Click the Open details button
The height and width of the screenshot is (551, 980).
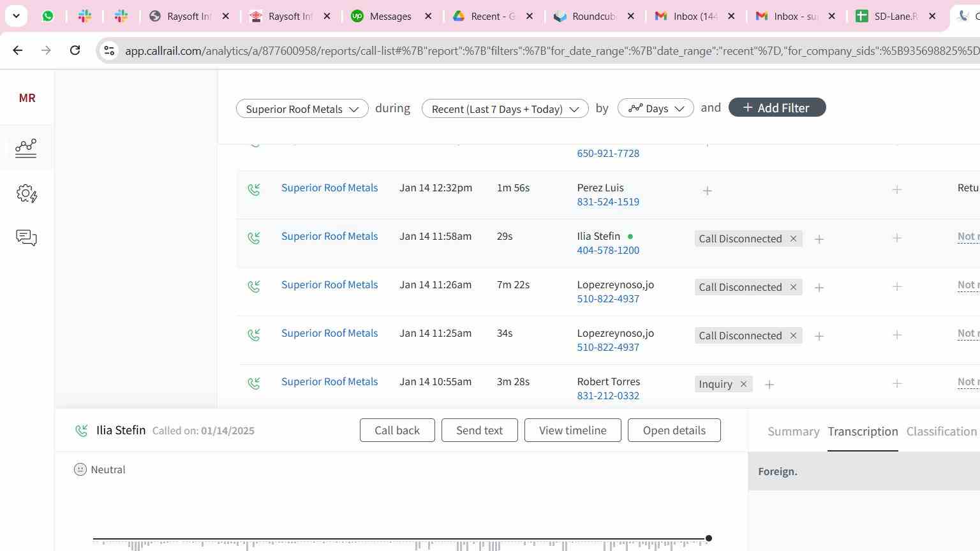[674, 430]
